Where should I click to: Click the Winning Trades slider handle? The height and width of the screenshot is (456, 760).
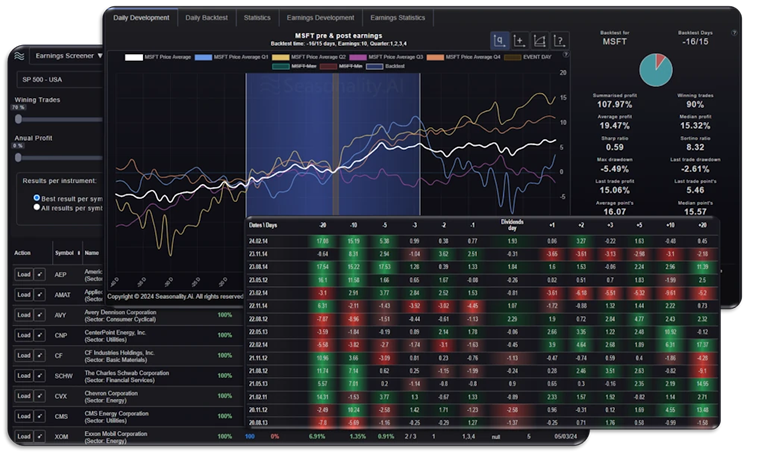click(x=18, y=118)
